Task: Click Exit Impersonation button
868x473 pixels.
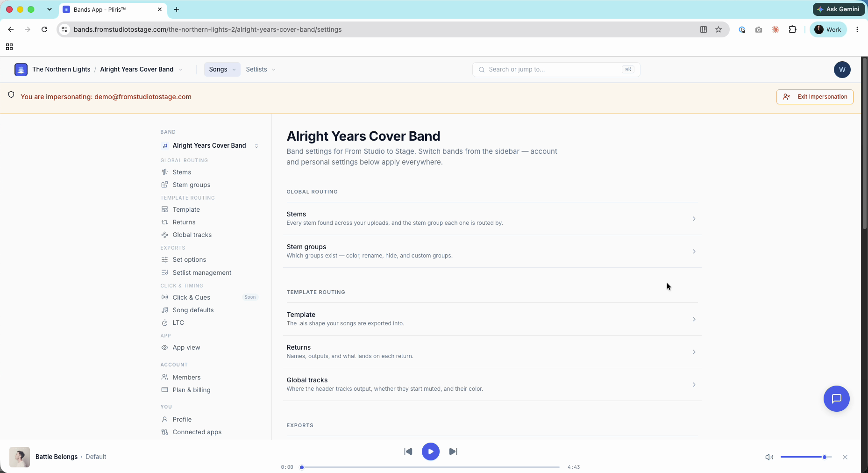Action: coord(815,97)
